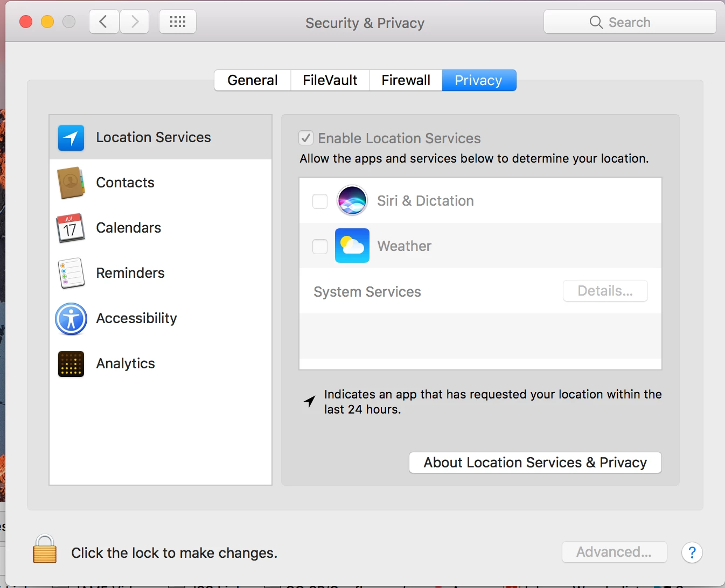Select the Privacy tab
Image resolution: width=725 pixels, height=588 pixels.
coord(479,80)
